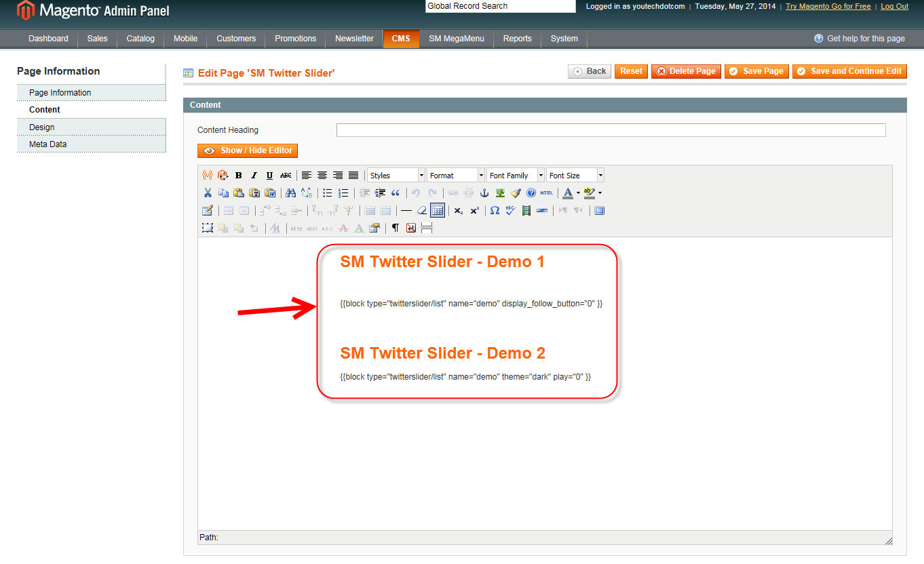Run the ABC spell checker
The image size is (924, 564).
coord(510,210)
